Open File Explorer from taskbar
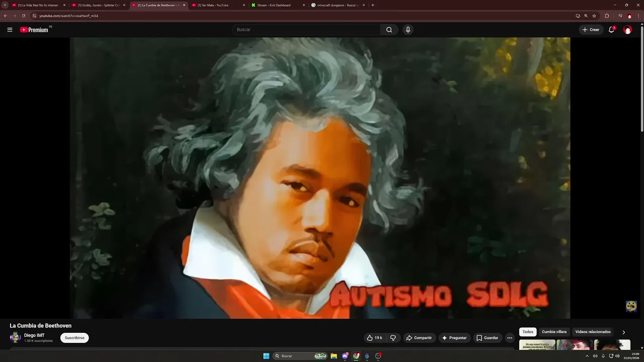 (334, 356)
